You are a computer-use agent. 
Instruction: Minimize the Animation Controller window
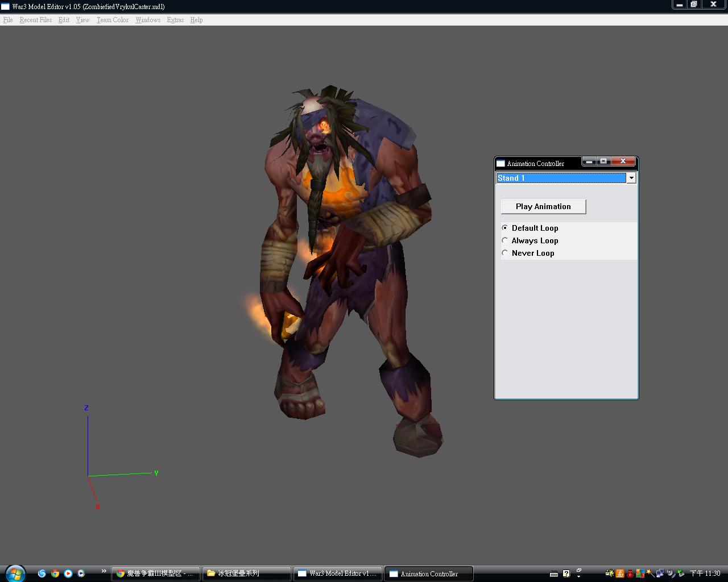pos(589,161)
